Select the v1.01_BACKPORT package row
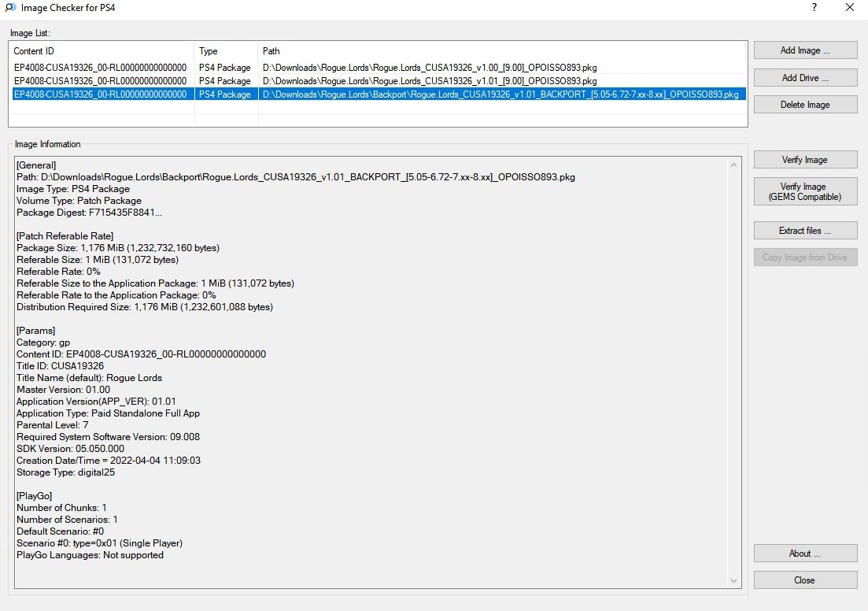Screen dimensions: 868x611 click(x=379, y=94)
